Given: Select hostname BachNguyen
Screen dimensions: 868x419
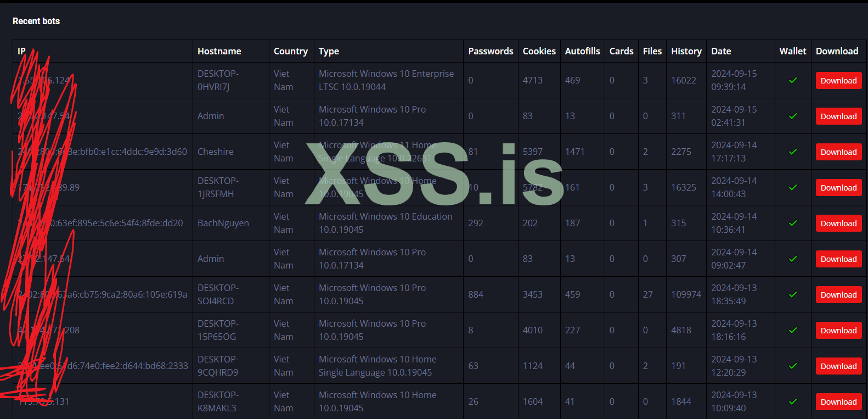Looking at the screenshot, I should coord(223,223).
